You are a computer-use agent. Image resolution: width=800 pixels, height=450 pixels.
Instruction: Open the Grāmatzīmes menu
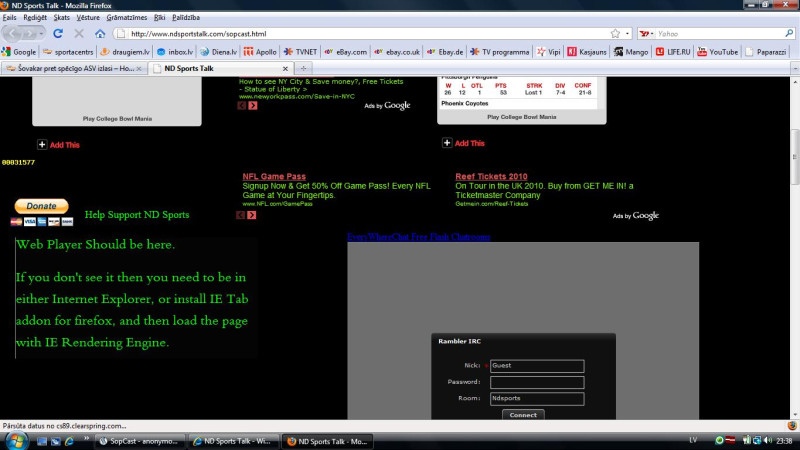click(x=127, y=17)
